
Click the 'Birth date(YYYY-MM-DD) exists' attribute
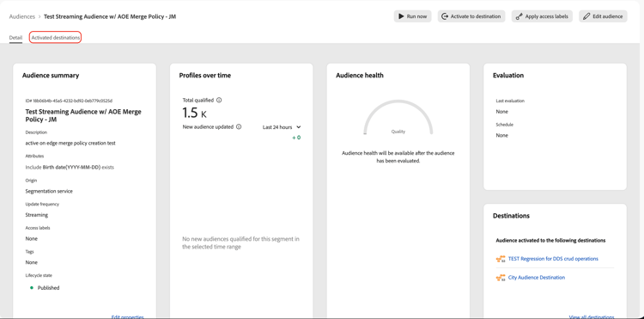(78, 168)
